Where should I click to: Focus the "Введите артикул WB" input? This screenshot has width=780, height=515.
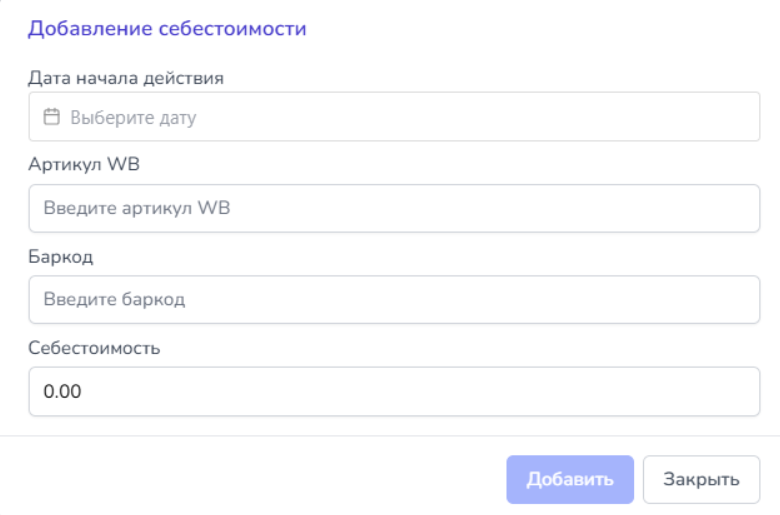point(394,208)
